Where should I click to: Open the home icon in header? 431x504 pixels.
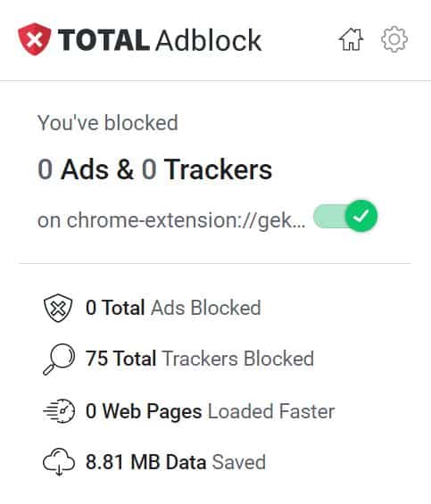tap(351, 39)
